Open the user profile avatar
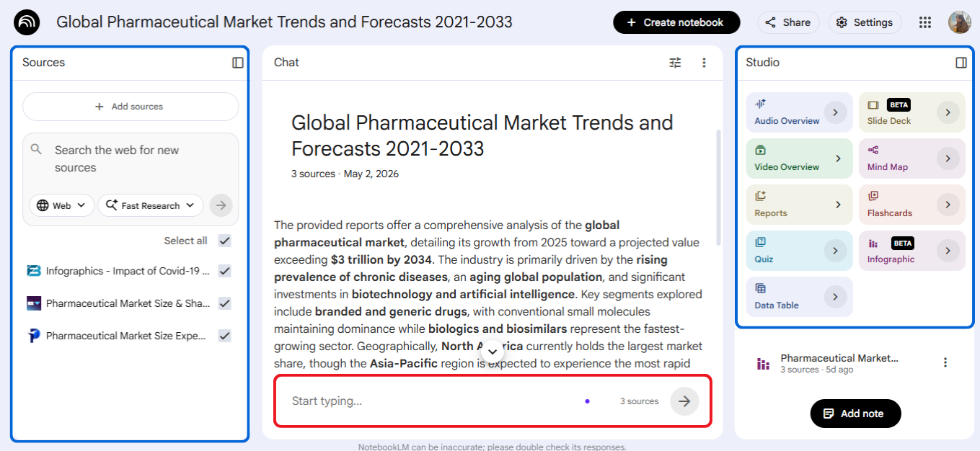Image resolution: width=980 pixels, height=451 pixels. 959,22
